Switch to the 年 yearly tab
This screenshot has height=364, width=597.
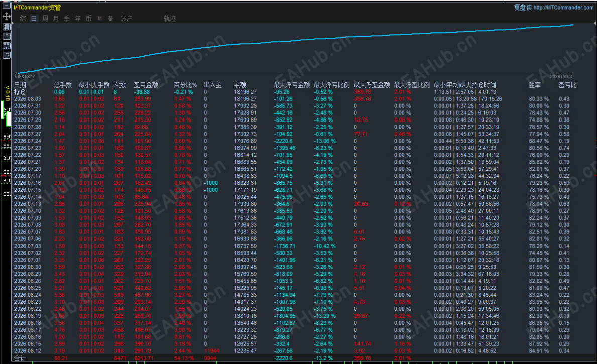78,18
